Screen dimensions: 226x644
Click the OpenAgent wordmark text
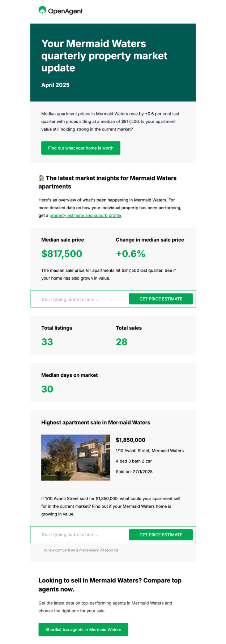pos(65,11)
